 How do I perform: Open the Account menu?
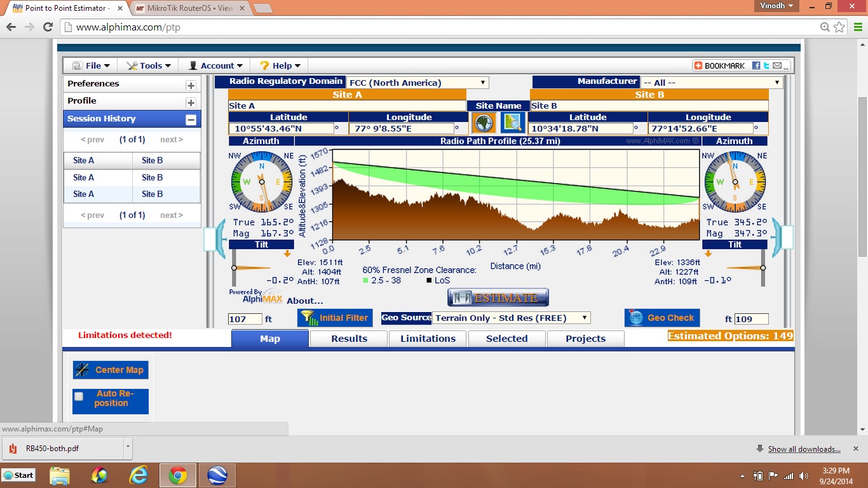click(x=215, y=65)
